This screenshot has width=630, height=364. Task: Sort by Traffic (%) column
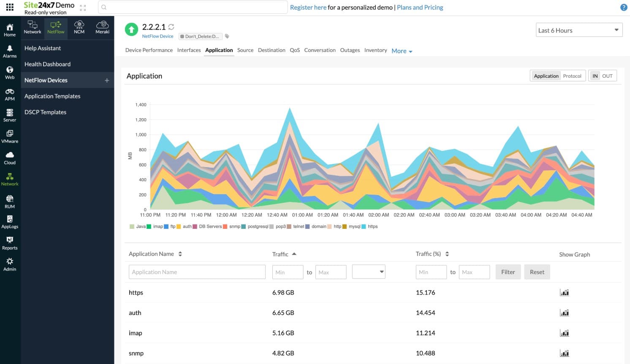point(432,254)
